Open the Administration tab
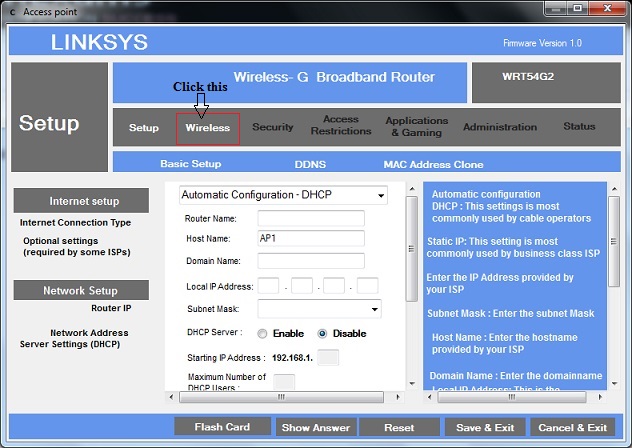632x448 pixels. (500, 127)
